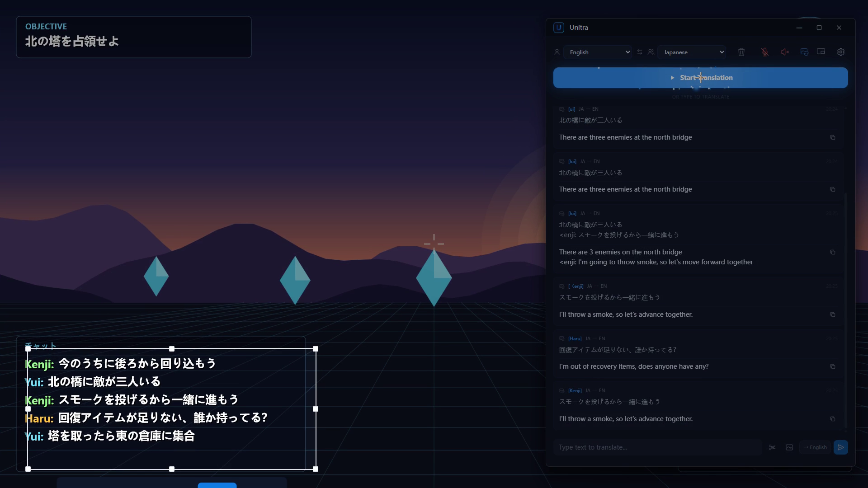The height and width of the screenshot is (488, 868).
Task: Click the scissors region-capture icon
Action: 772,447
